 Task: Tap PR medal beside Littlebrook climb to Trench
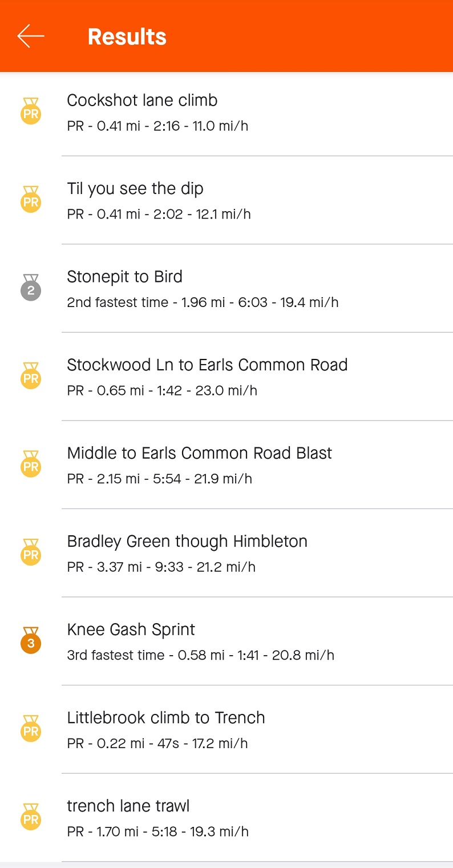click(x=31, y=729)
